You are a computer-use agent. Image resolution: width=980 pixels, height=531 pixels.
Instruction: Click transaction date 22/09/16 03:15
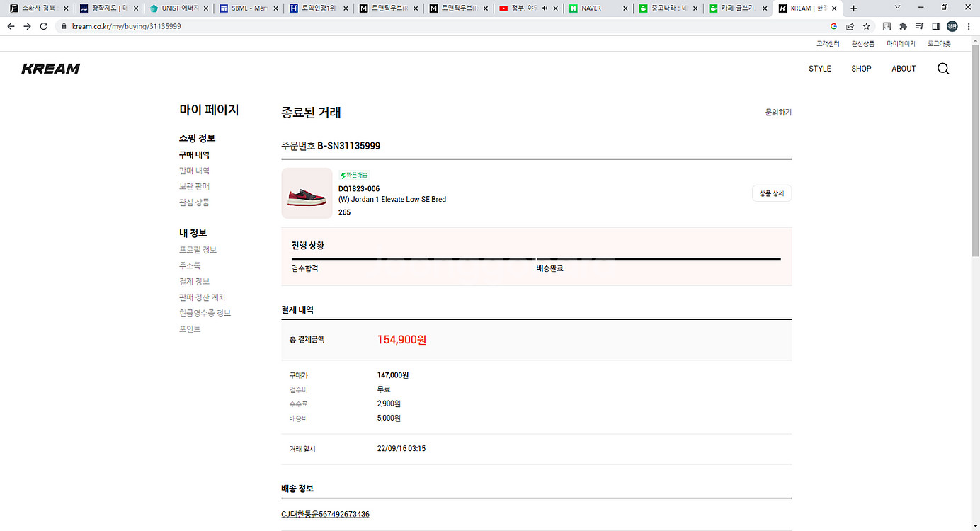(401, 449)
